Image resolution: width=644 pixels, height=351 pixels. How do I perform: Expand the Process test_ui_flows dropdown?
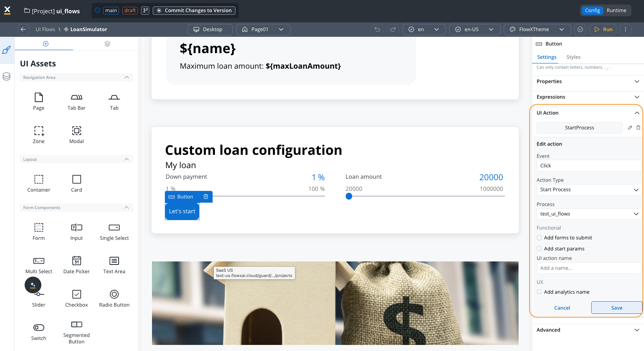point(589,214)
